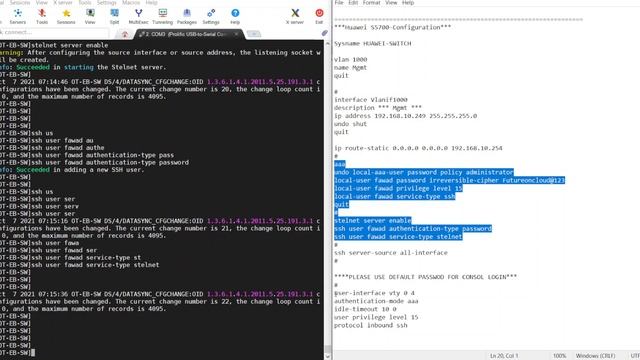This screenshot has width=640, height=360.
Task: Close the COM3 terminal tab
Action: pos(236,34)
